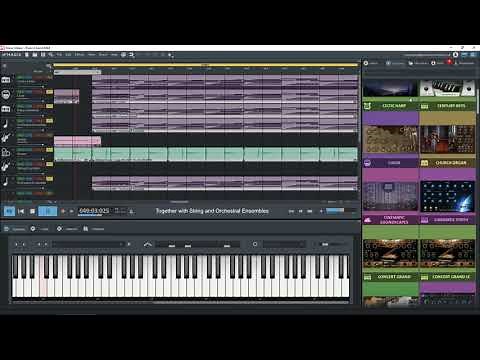Toggle the blue loop button in the transport bar
Screen dimensions: 480x360
[9, 211]
